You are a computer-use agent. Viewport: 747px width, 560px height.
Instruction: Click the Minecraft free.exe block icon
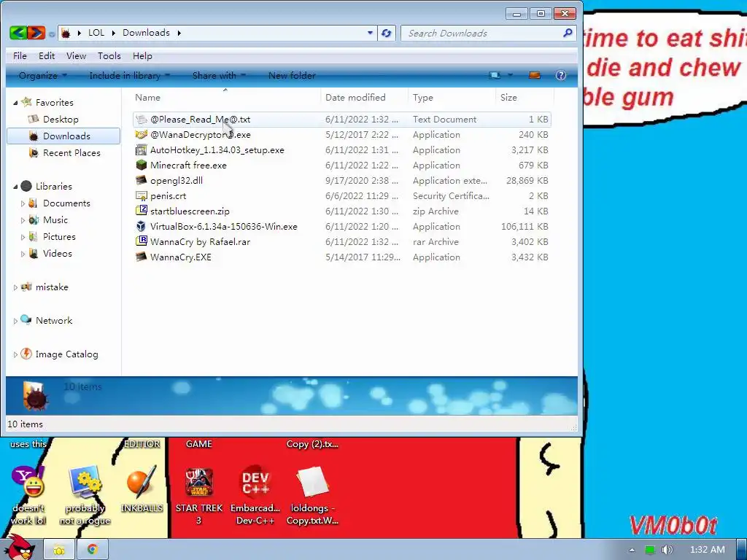click(x=141, y=166)
